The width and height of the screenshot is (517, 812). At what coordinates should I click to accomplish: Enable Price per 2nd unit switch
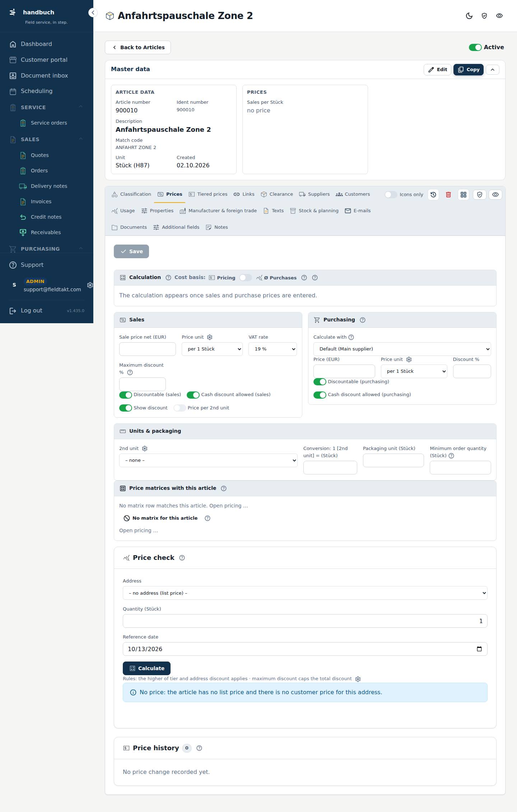coord(180,408)
